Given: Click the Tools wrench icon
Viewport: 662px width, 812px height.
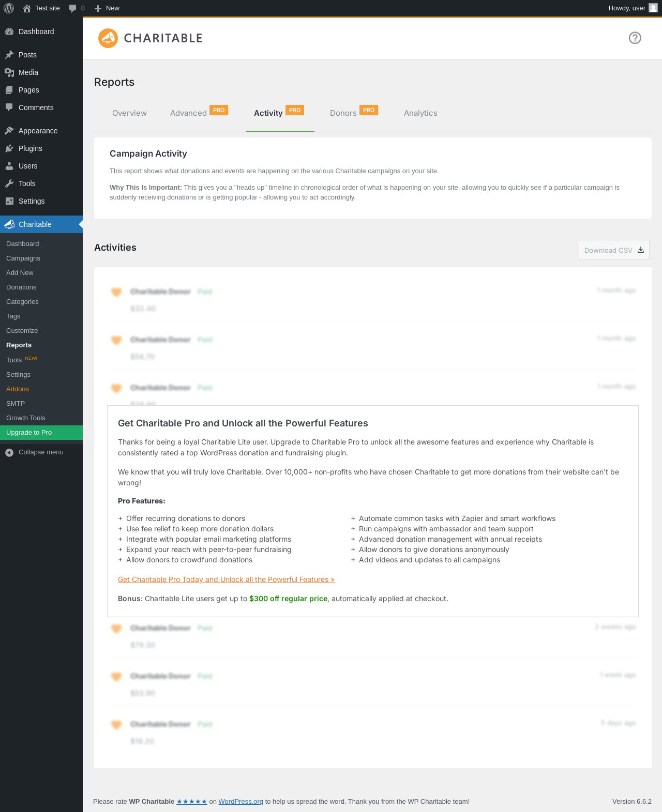Looking at the screenshot, I should 9,183.
